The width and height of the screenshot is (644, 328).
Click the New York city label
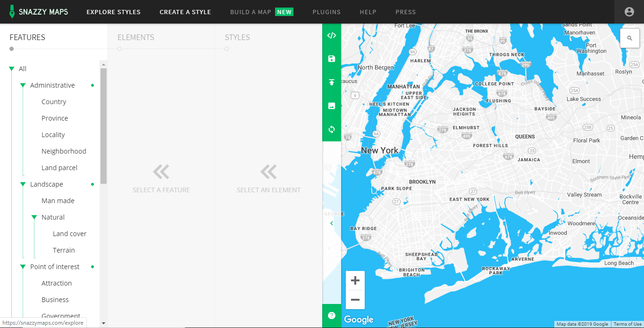[379, 150]
